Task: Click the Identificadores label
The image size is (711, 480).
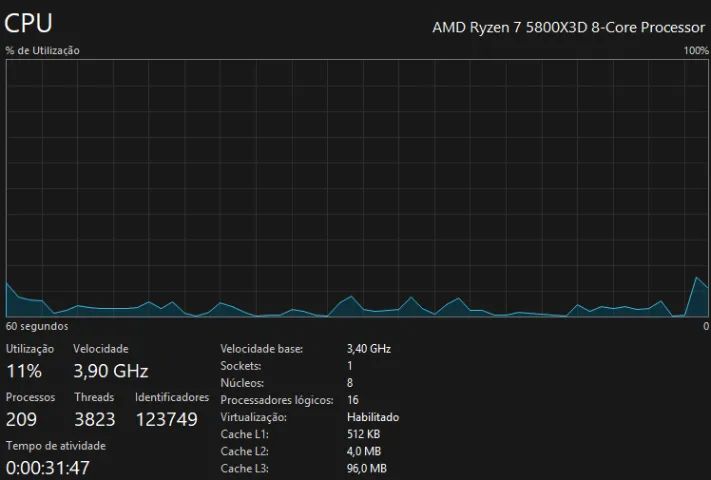Action: tap(172, 398)
